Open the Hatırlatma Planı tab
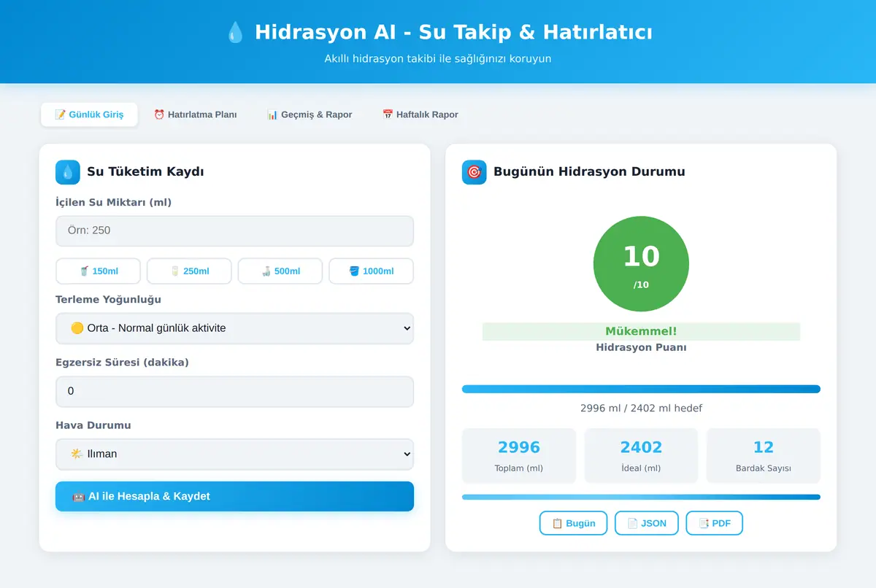The image size is (876, 588). (195, 115)
